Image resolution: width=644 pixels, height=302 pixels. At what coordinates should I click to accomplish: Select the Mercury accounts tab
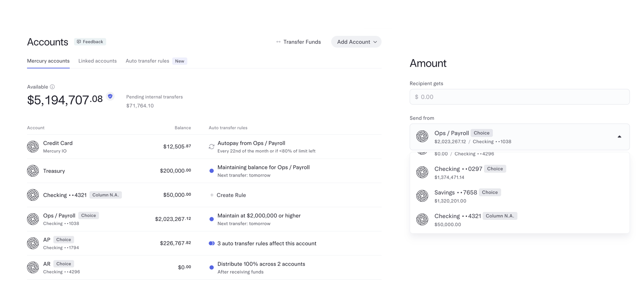(x=48, y=61)
